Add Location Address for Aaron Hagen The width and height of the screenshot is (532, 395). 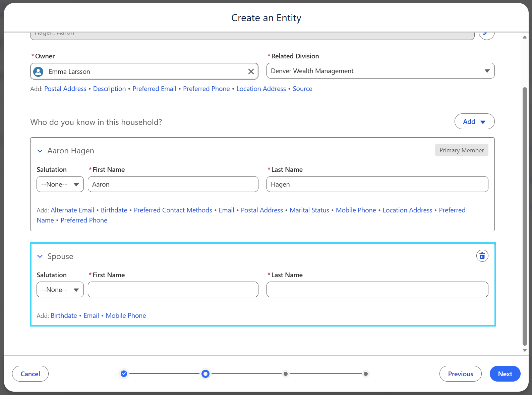(x=407, y=210)
